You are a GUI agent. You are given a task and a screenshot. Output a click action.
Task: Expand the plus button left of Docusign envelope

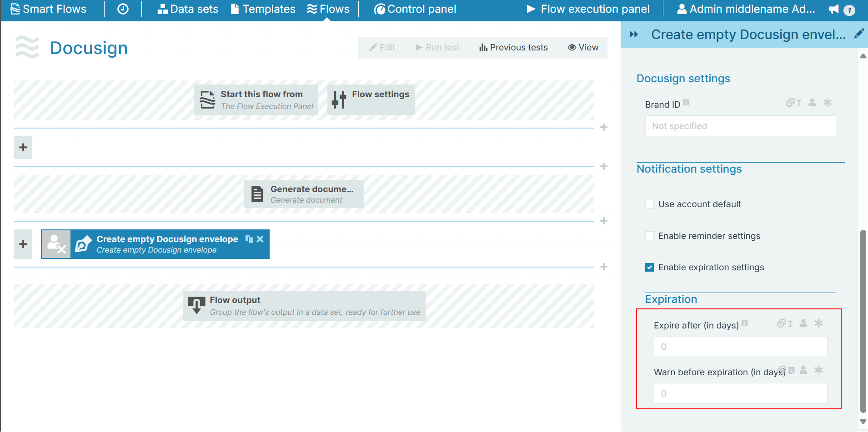tap(23, 244)
